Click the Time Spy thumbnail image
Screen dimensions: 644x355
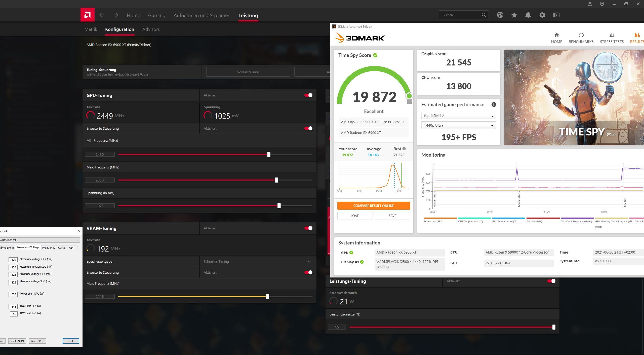(x=574, y=97)
